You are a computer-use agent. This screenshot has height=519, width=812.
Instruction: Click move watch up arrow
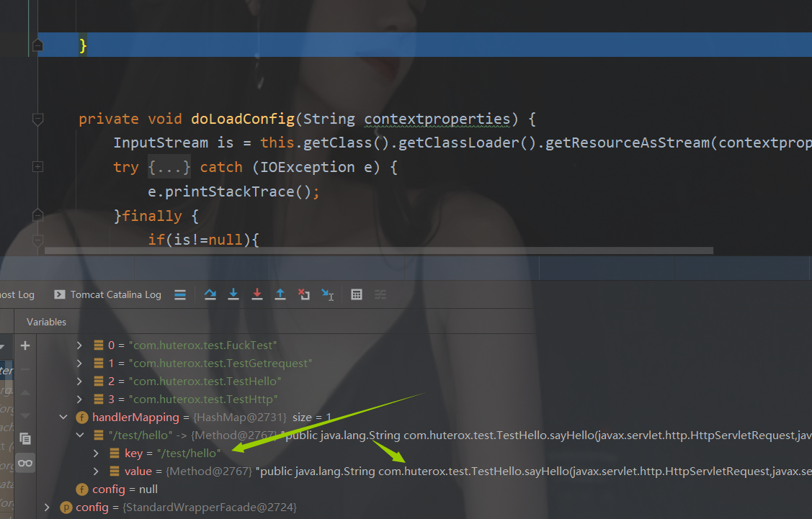click(24, 392)
